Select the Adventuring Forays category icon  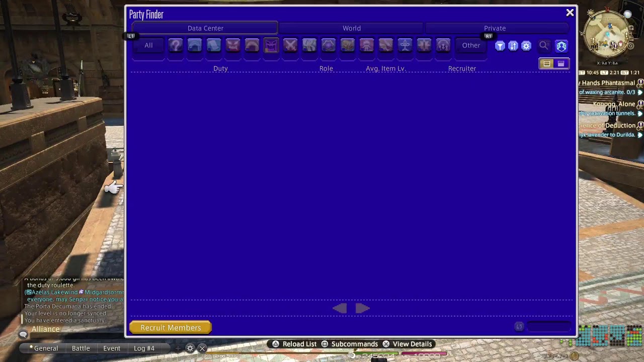click(x=443, y=46)
